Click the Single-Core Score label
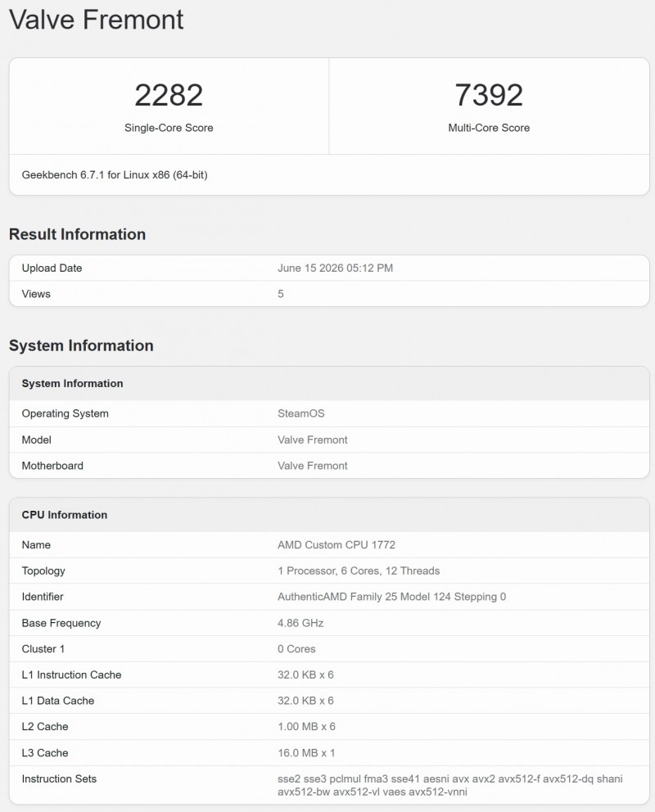Screen dimensions: 655x812 pyautogui.click(x=169, y=128)
